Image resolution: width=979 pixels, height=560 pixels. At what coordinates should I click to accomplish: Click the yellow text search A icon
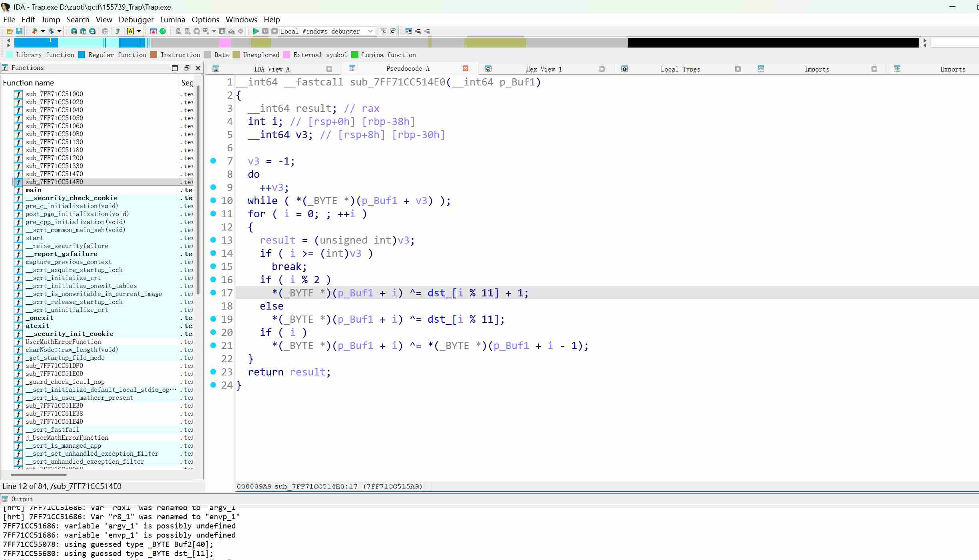pos(131,31)
